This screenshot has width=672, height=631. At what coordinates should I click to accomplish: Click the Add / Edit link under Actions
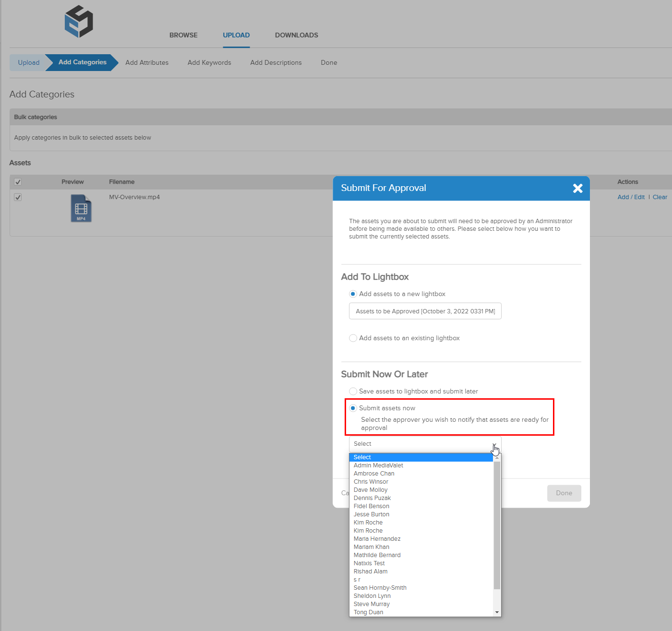[x=631, y=197]
